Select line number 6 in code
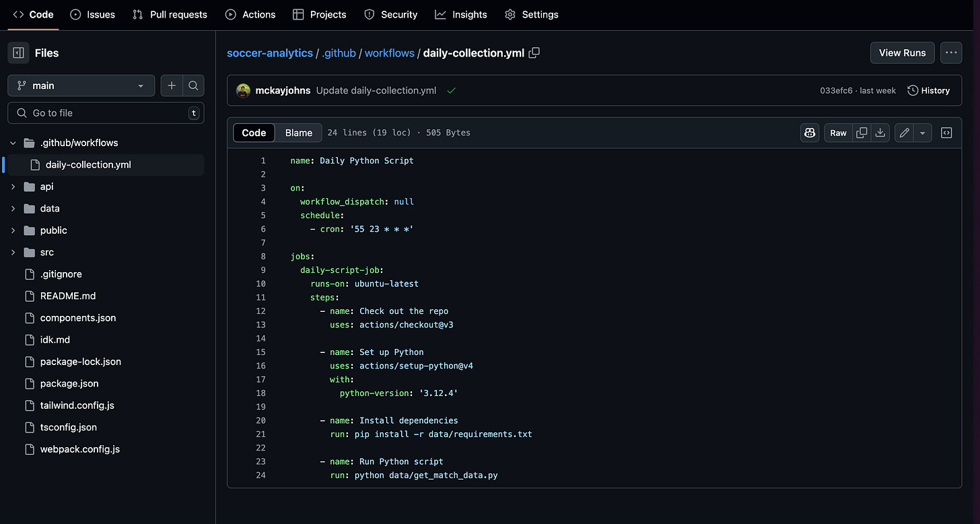Screen dimensions: 980x524 (x=263, y=229)
